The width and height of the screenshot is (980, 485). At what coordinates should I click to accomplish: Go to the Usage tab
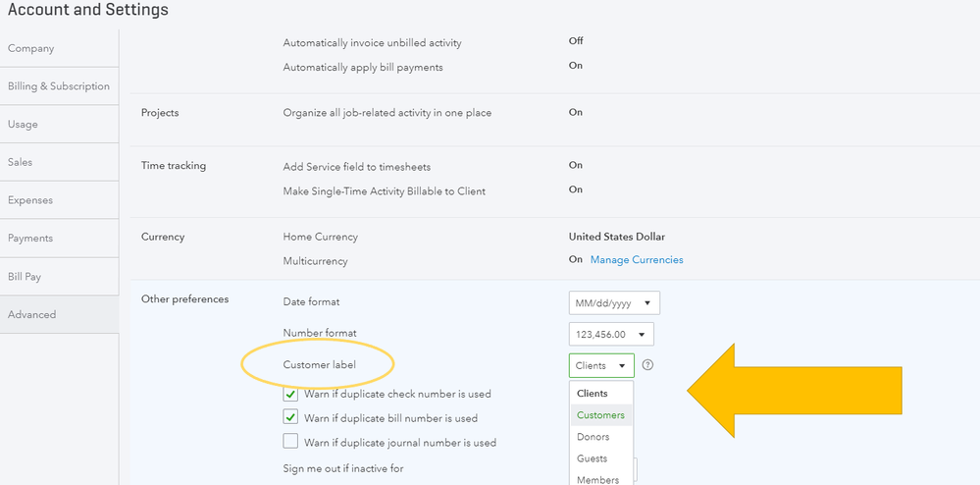(24, 125)
